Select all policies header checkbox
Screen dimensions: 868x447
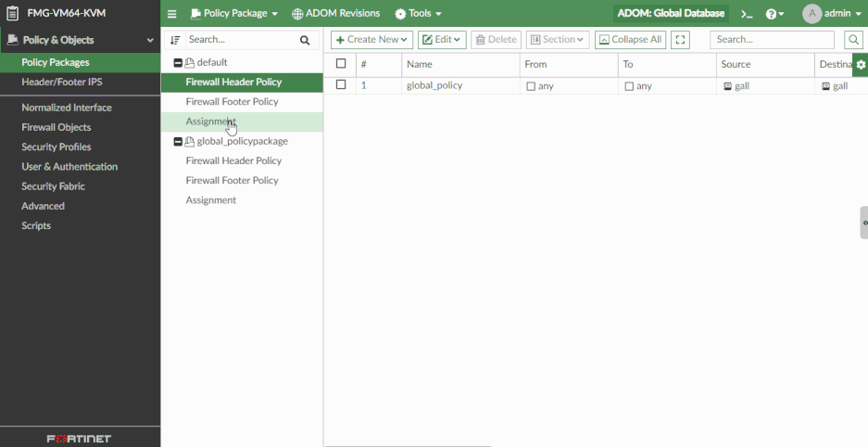tap(341, 64)
